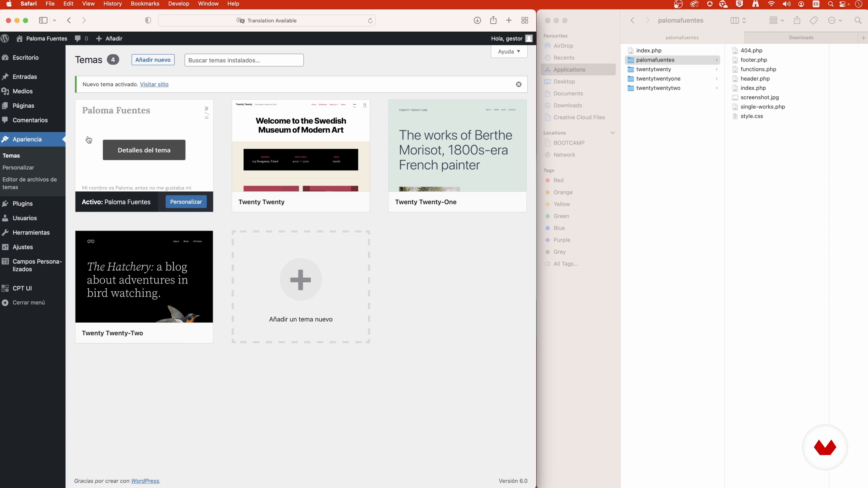Open Finder more actions dropdown
This screenshot has width=868, height=488.
[x=835, y=21]
